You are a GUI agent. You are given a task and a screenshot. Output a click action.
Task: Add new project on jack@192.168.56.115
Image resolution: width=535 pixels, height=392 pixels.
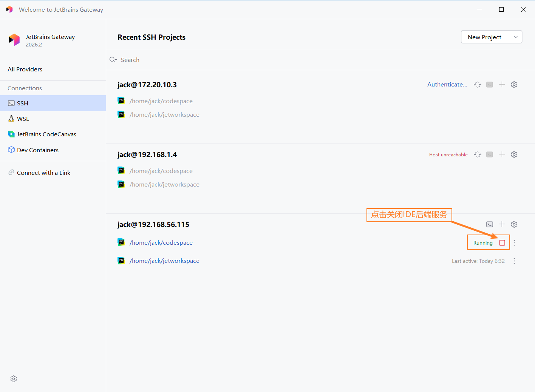point(502,224)
